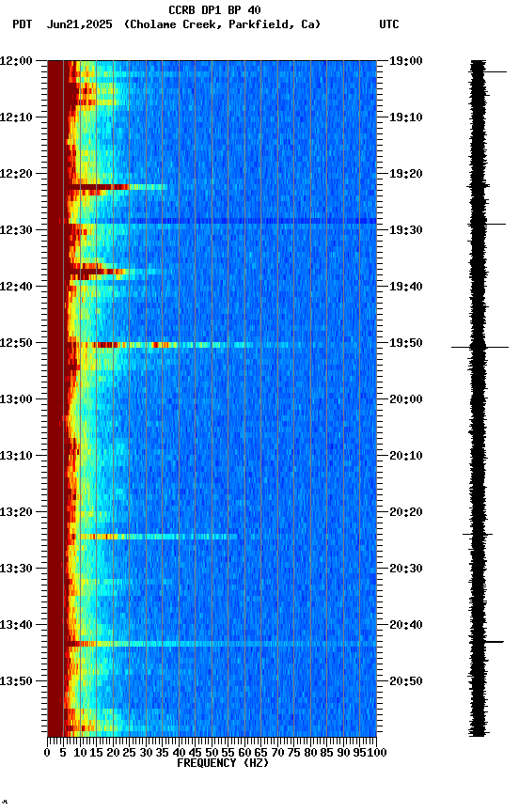Image resolution: width=519 pixels, height=812 pixels.
Task: Click the 19:50 UTC time label
Action: 406,343
